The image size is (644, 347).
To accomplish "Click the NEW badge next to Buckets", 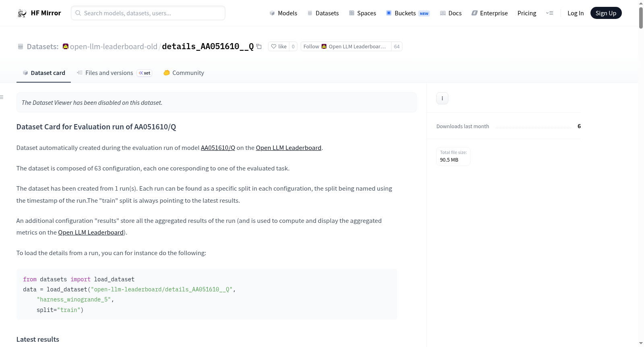I will 424,14.
